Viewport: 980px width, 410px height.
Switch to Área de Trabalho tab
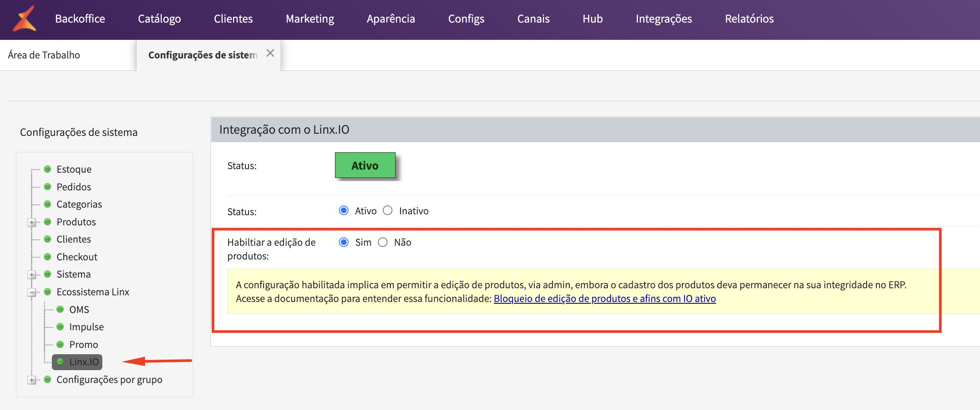tap(44, 55)
